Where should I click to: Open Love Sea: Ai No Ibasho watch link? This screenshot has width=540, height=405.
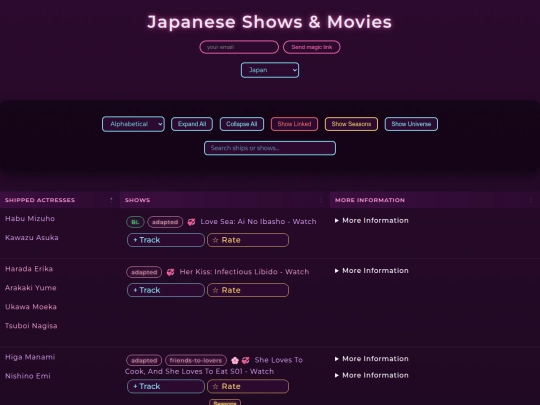point(258,222)
